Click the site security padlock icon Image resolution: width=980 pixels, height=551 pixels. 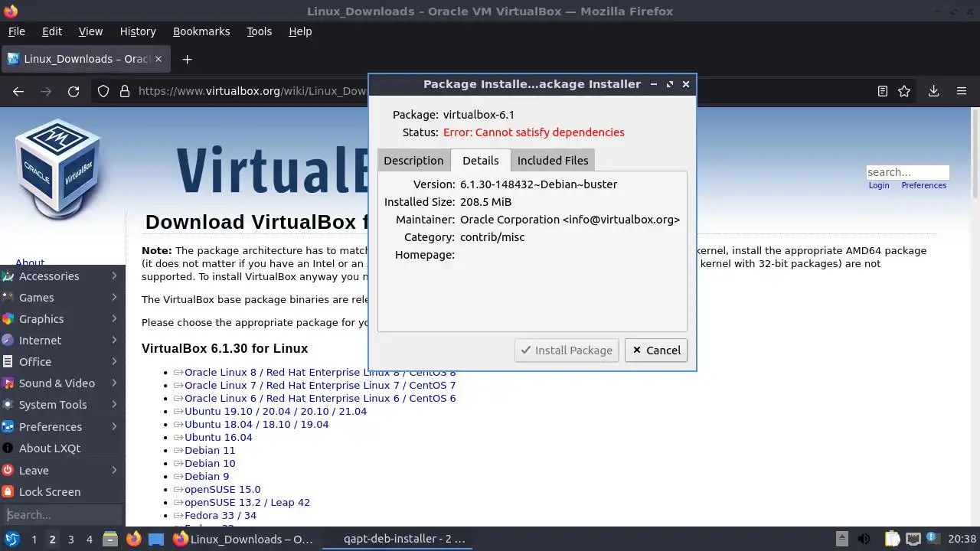(x=125, y=91)
